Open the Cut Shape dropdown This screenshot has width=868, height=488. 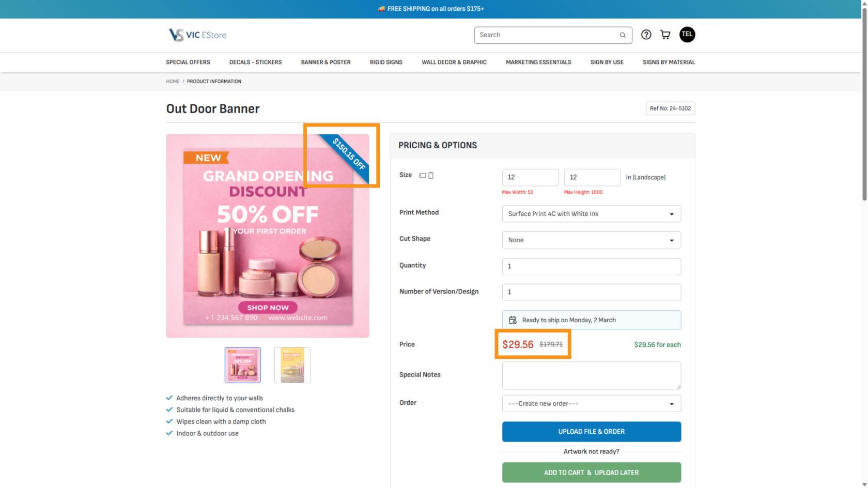point(591,240)
